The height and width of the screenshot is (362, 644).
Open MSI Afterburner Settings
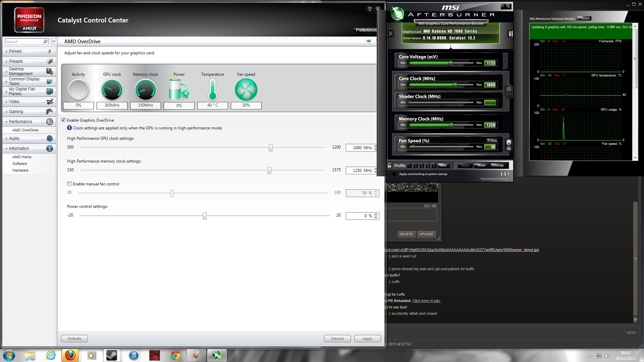pyautogui.click(x=497, y=166)
